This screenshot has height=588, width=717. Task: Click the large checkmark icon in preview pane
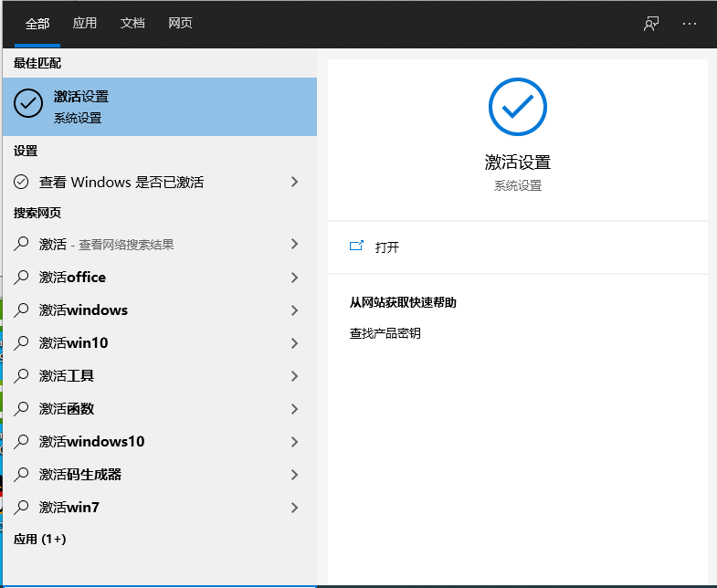[x=517, y=107]
